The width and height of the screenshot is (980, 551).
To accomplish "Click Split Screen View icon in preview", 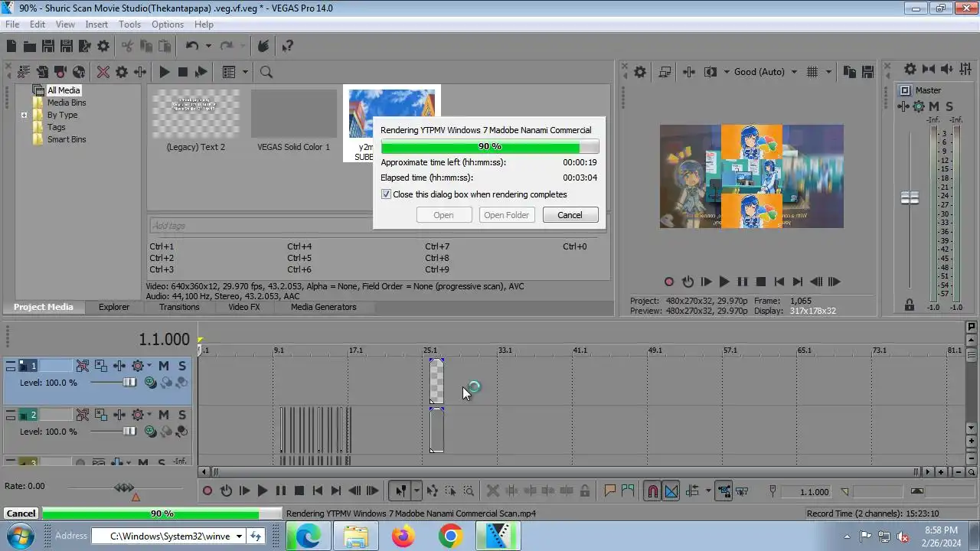I will (x=710, y=72).
